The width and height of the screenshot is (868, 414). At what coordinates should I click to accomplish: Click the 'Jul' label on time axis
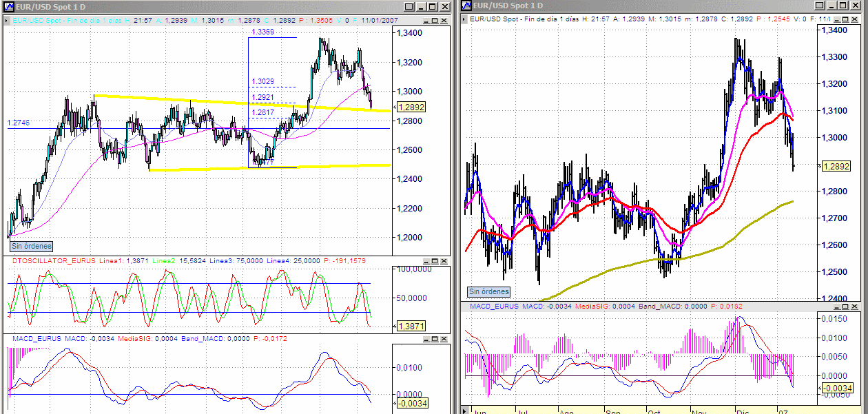pyautogui.click(x=523, y=412)
